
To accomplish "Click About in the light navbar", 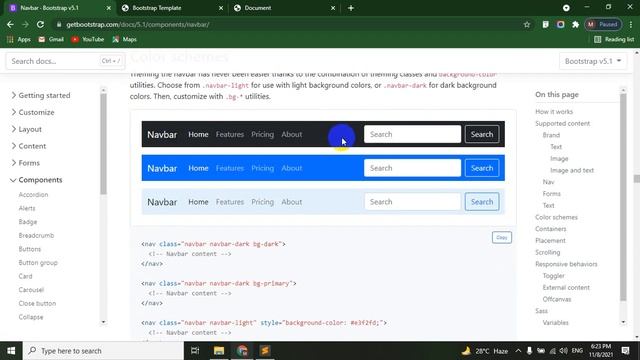I will click(x=292, y=202).
